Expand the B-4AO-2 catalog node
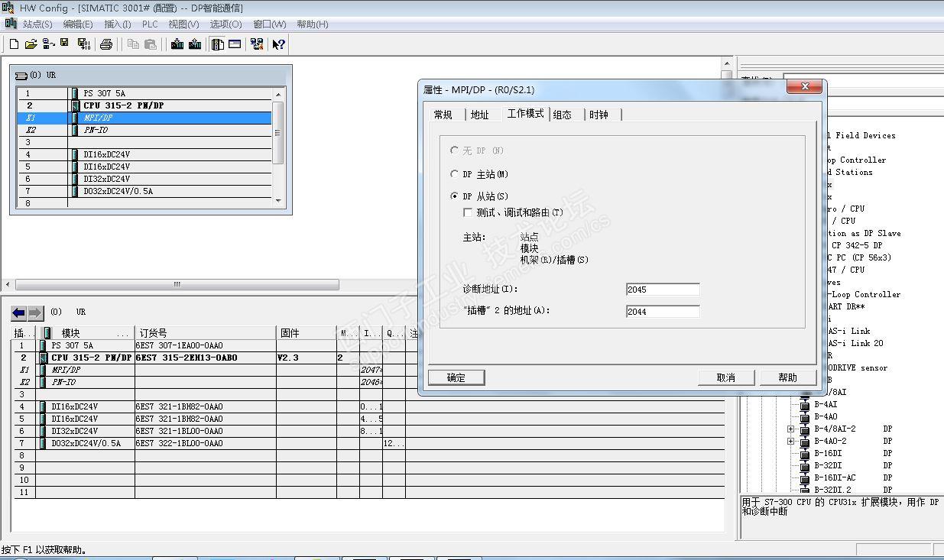 pos(791,442)
